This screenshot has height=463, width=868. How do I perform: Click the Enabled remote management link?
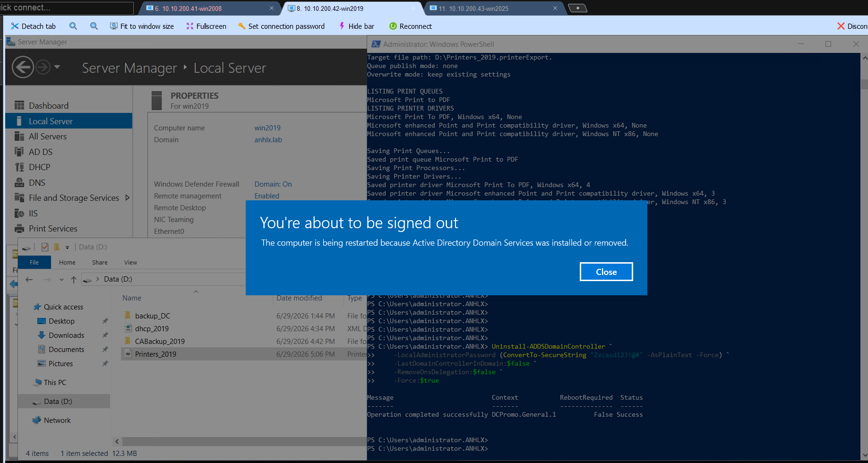[x=267, y=196]
